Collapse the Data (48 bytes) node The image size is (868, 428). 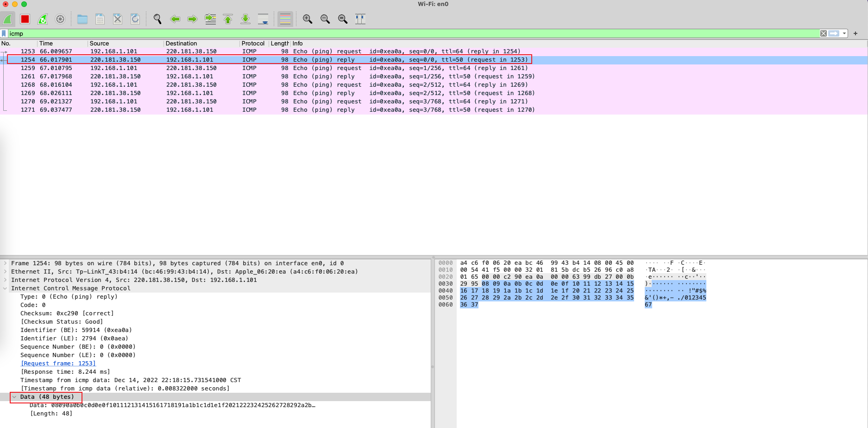[14, 397]
